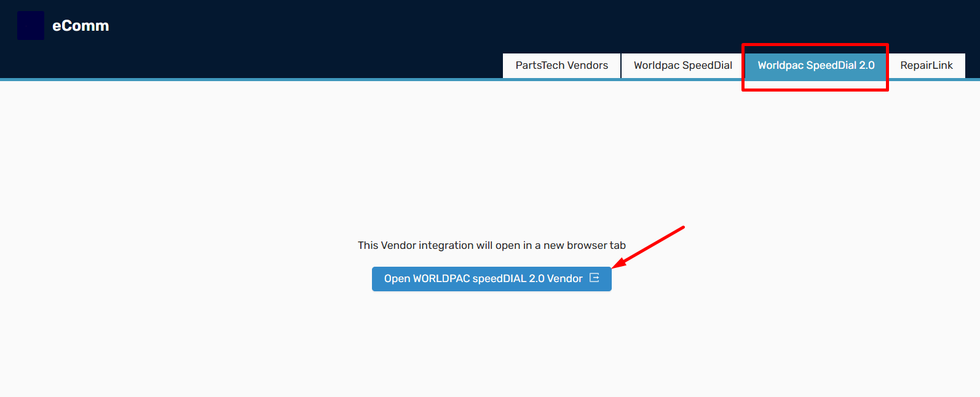
Task: Switch to the Worldpac SpeedDial tab
Action: tap(683, 66)
